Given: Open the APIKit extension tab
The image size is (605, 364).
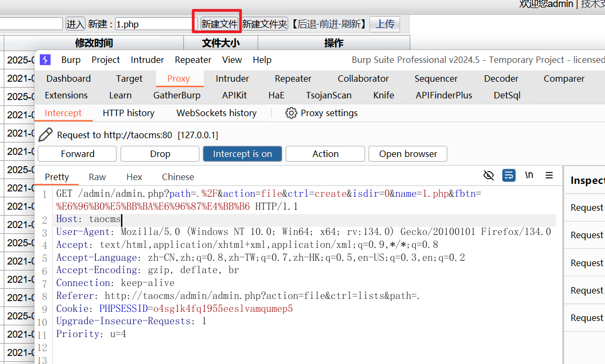Looking at the screenshot, I should point(234,95).
